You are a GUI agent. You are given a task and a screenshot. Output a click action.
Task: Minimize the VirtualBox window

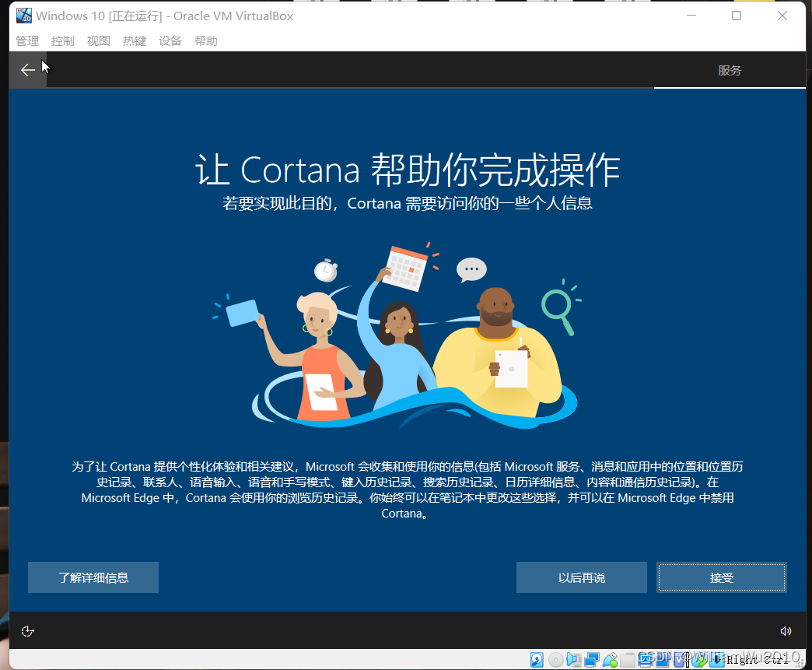(691, 16)
